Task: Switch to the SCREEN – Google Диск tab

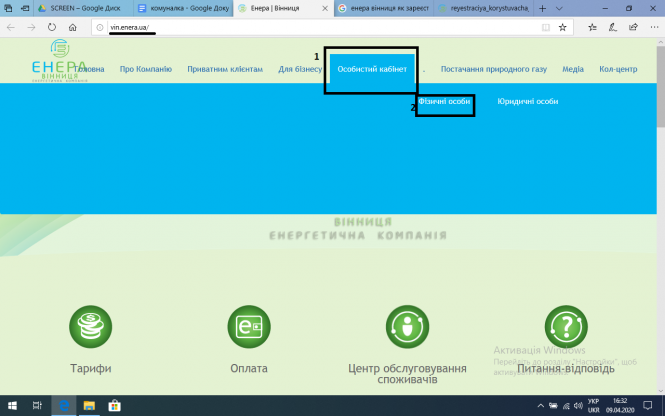Action: [82, 8]
